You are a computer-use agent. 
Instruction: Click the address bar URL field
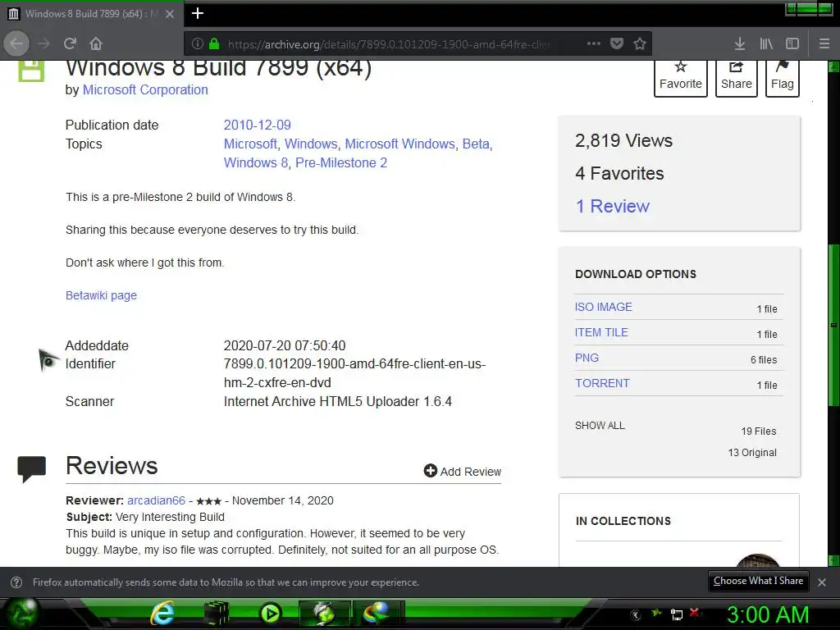388,44
